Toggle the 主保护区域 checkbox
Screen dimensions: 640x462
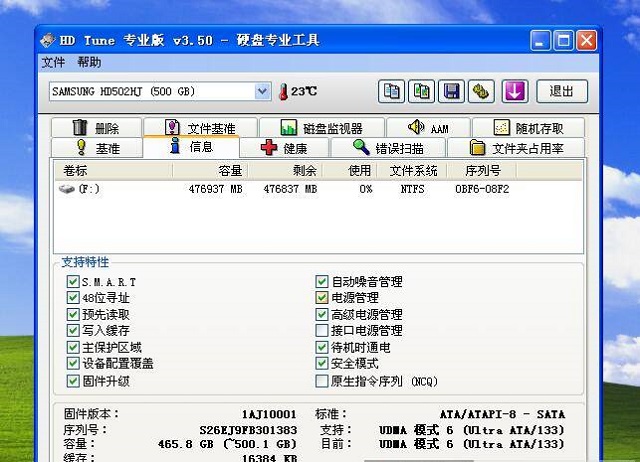pyautogui.click(x=73, y=347)
